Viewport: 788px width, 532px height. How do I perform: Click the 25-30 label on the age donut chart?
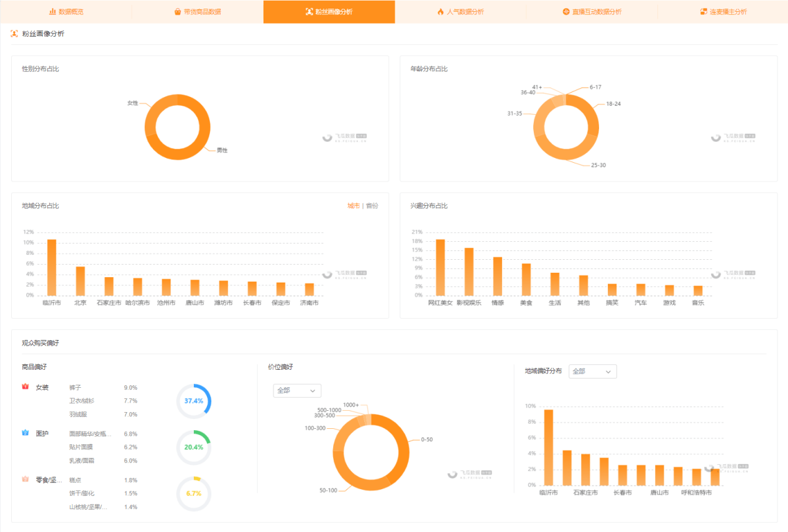click(x=598, y=165)
